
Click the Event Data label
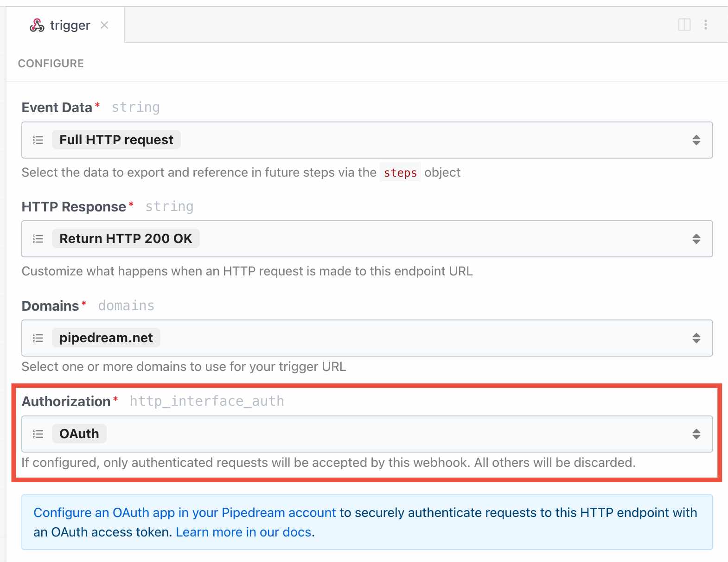coord(57,108)
